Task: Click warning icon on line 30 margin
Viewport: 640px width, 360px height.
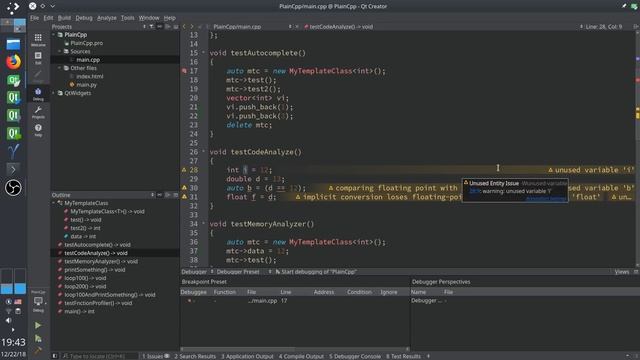Action: [184, 188]
